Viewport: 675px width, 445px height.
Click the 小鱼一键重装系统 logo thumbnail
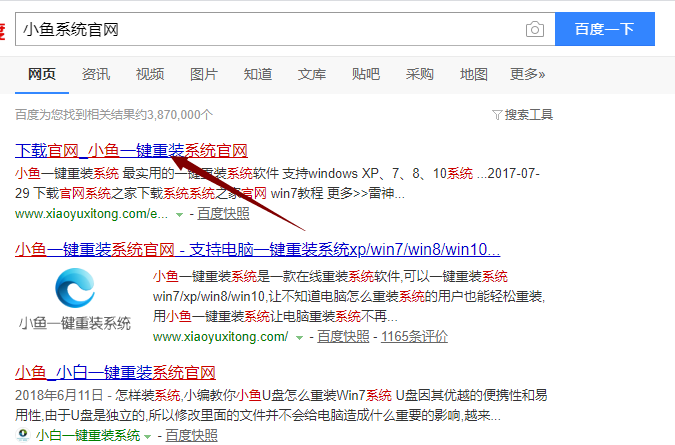tap(75, 300)
